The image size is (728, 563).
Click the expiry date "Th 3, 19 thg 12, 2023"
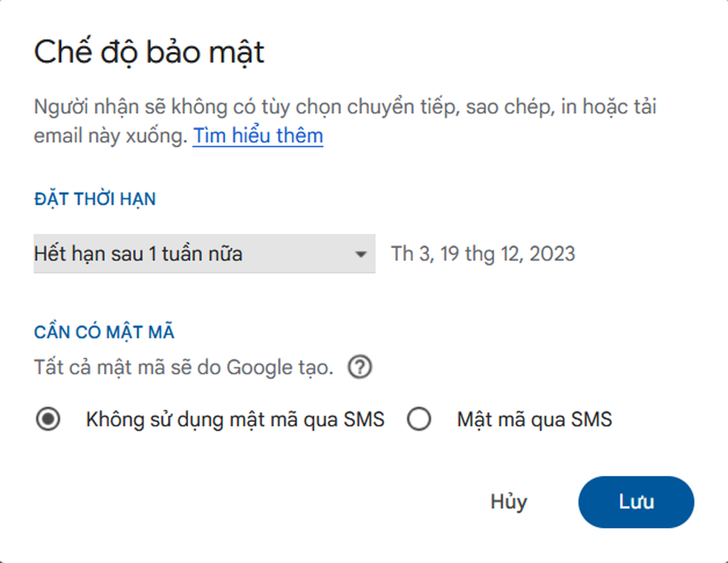tap(483, 254)
